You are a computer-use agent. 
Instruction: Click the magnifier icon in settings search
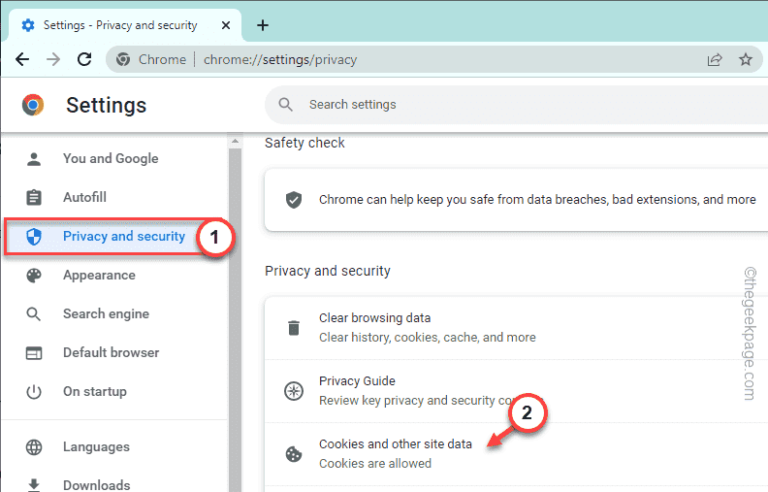pos(286,105)
